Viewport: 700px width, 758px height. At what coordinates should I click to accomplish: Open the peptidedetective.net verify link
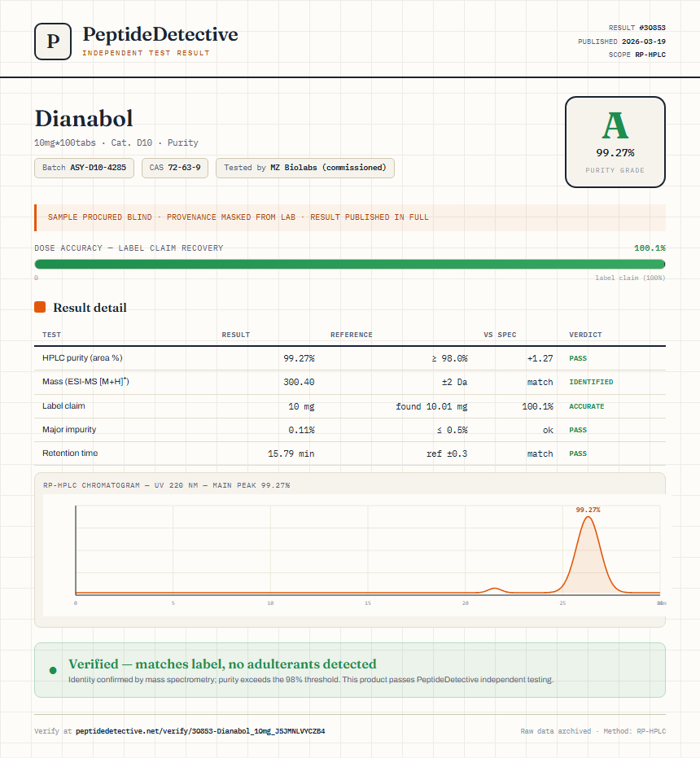tap(200, 731)
